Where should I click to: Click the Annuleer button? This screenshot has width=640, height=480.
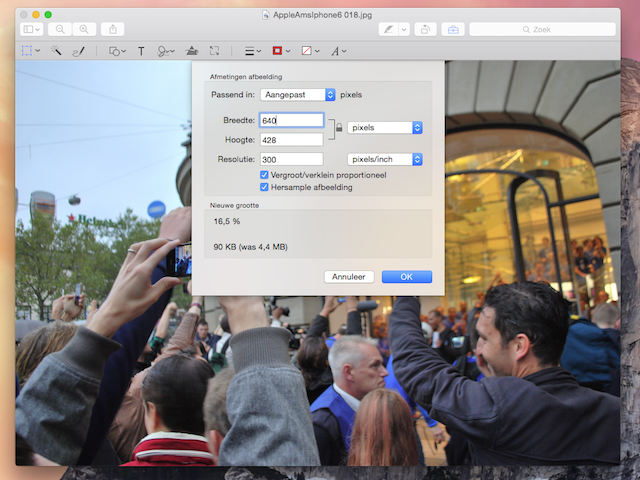[349, 277]
